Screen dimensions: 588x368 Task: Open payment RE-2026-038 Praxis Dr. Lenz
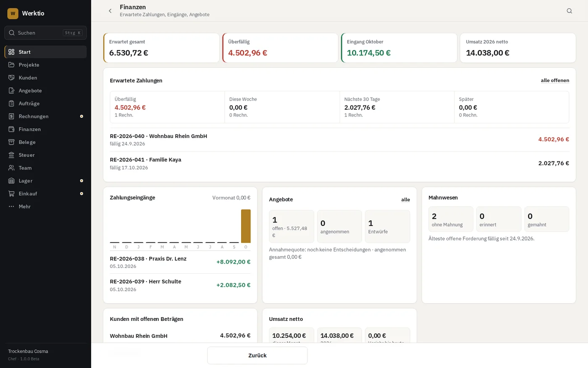pyautogui.click(x=180, y=262)
